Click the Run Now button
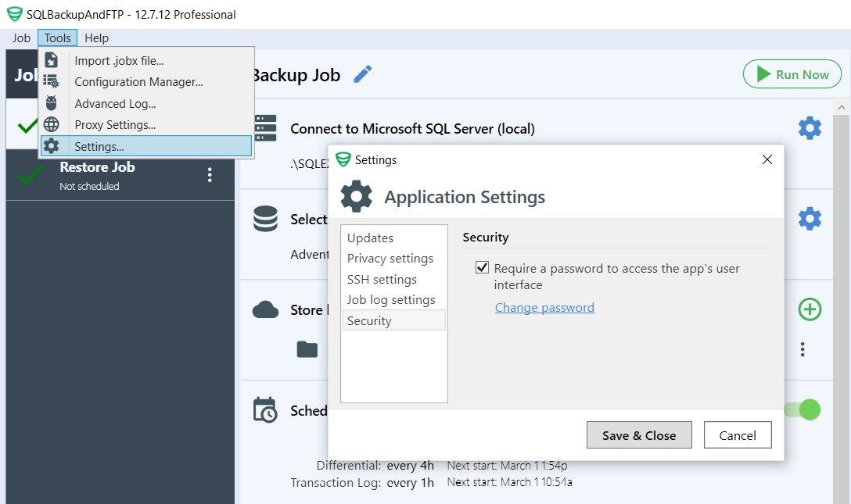This screenshot has width=851, height=504. (x=792, y=73)
